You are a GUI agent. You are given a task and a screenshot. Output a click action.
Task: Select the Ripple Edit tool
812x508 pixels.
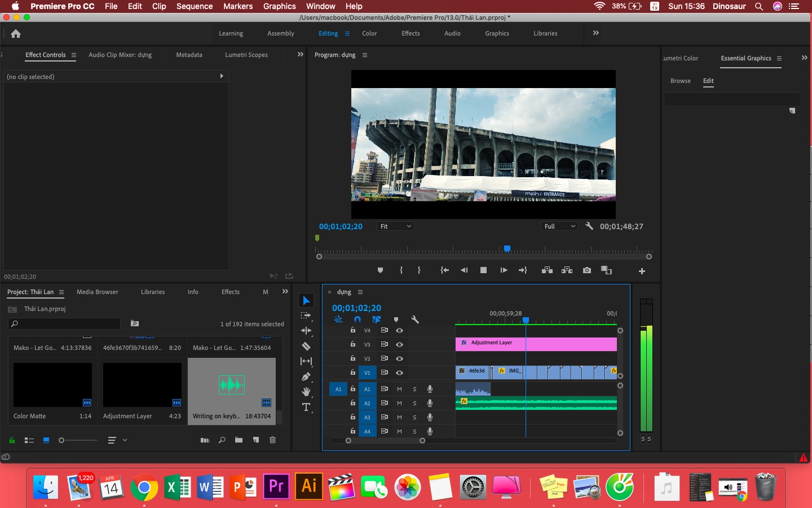[306, 331]
